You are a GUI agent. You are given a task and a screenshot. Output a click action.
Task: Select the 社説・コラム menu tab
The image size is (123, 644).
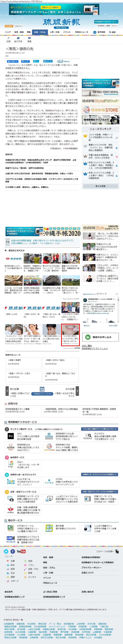(x=40, y=32)
